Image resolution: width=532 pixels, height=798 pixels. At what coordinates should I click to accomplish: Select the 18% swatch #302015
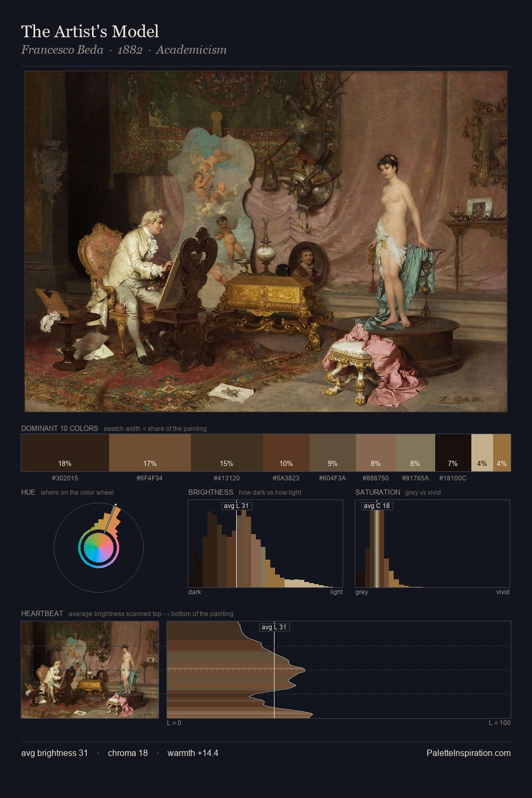coord(65,453)
